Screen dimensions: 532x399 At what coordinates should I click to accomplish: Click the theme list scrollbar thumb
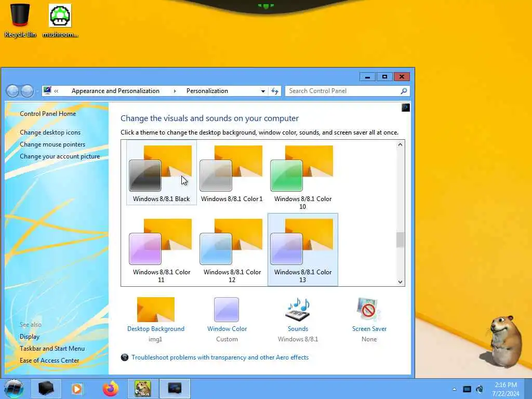pos(400,240)
